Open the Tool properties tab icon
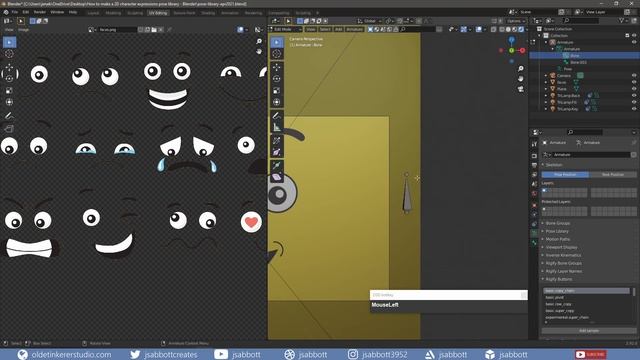640x360 pixels. coord(534,144)
